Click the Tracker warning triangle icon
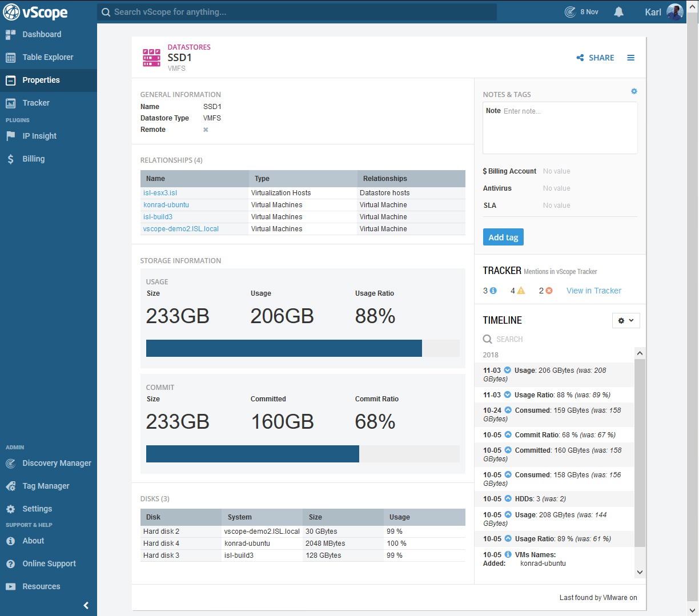 (521, 291)
